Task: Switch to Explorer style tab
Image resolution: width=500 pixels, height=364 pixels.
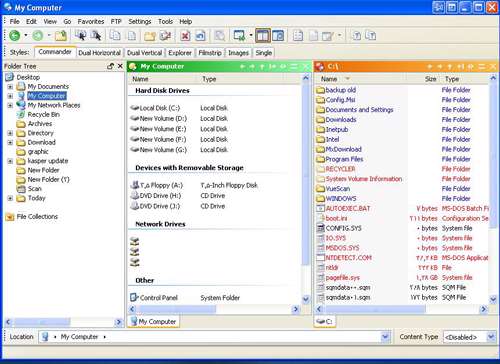Action: click(180, 53)
